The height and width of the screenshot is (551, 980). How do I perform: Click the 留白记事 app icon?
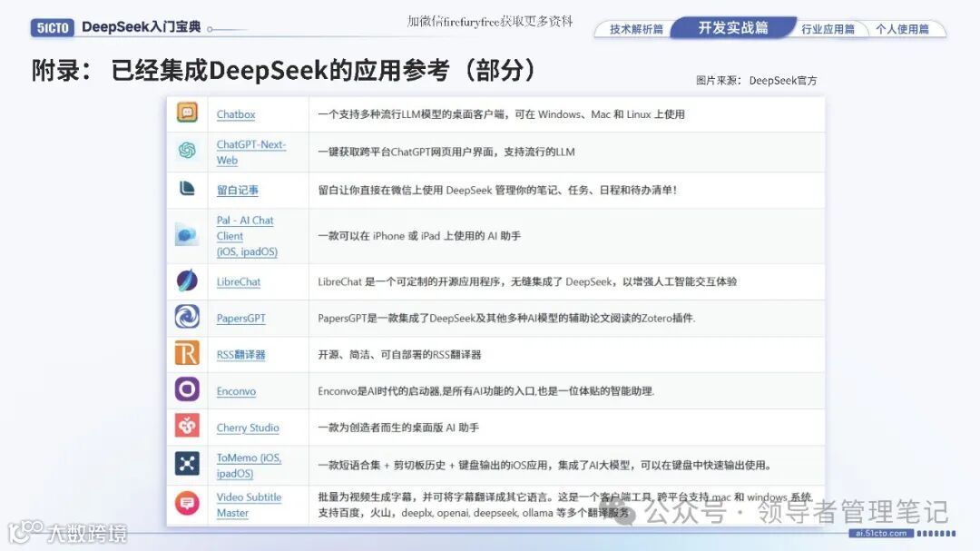(187, 188)
